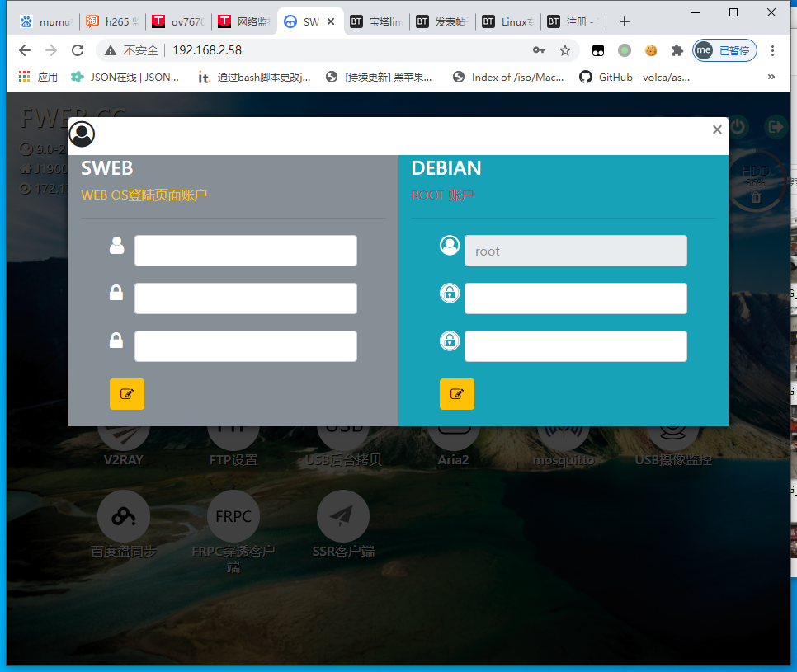Screen dimensions: 797x672
Task: Open the extensions puzzle menu
Action: [677, 50]
